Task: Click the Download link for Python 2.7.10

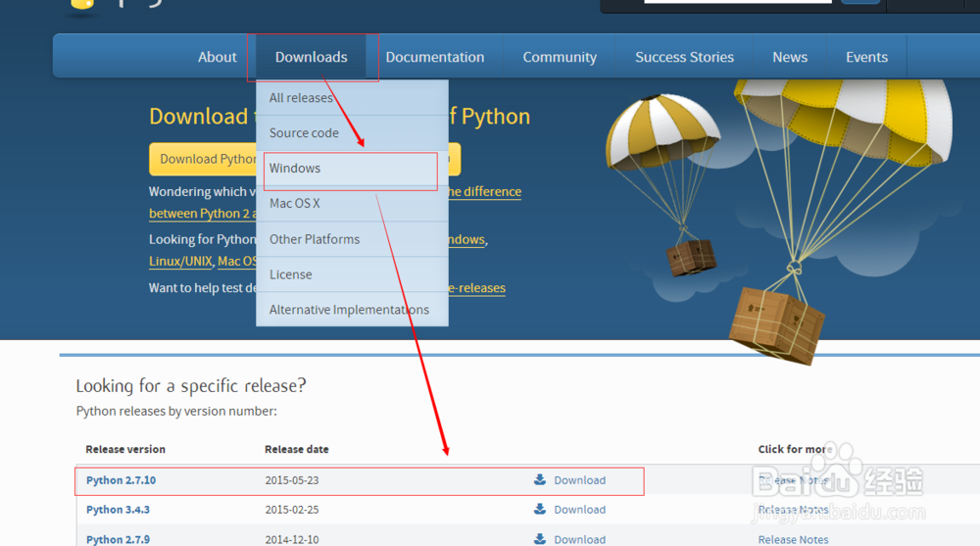Action: point(579,480)
